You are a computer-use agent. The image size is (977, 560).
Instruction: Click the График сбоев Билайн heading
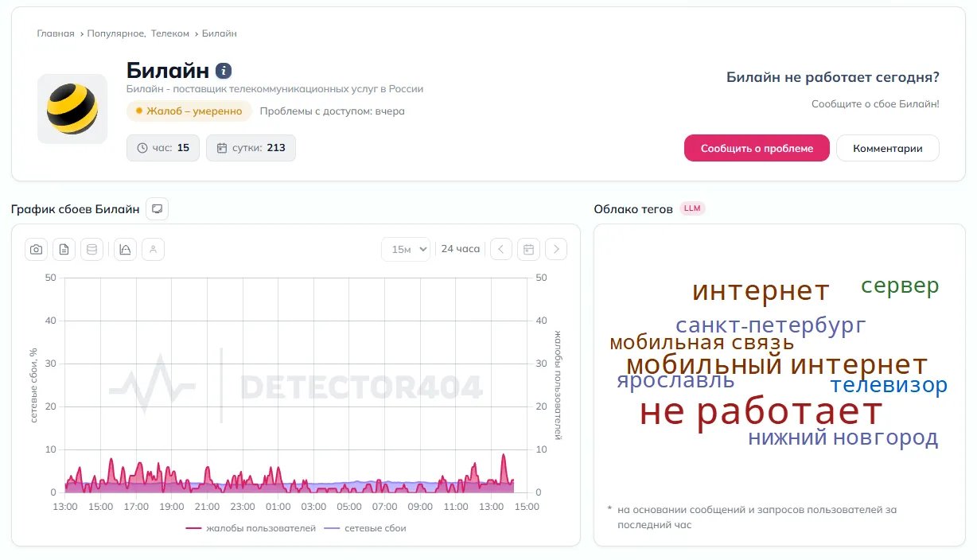pyautogui.click(x=76, y=209)
